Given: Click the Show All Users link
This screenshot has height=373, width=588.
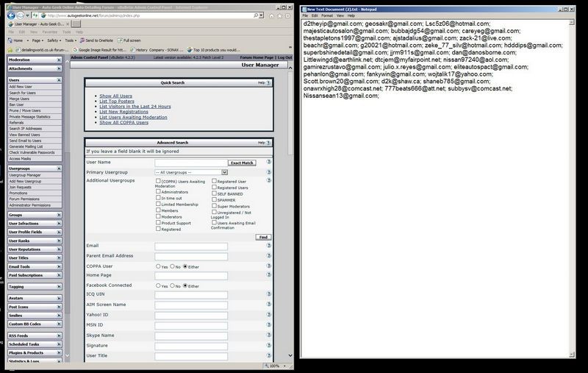Looking at the screenshot, I should point(116,96).
